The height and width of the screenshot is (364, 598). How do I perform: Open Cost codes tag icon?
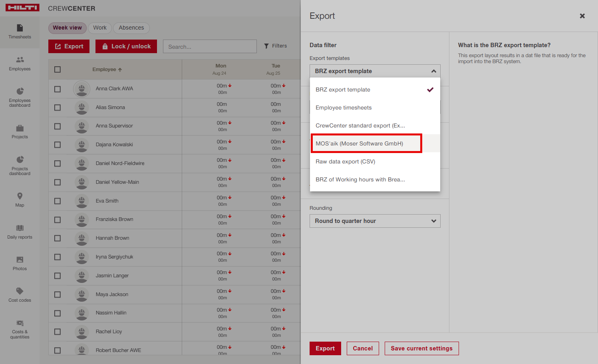tap(20, 291)
